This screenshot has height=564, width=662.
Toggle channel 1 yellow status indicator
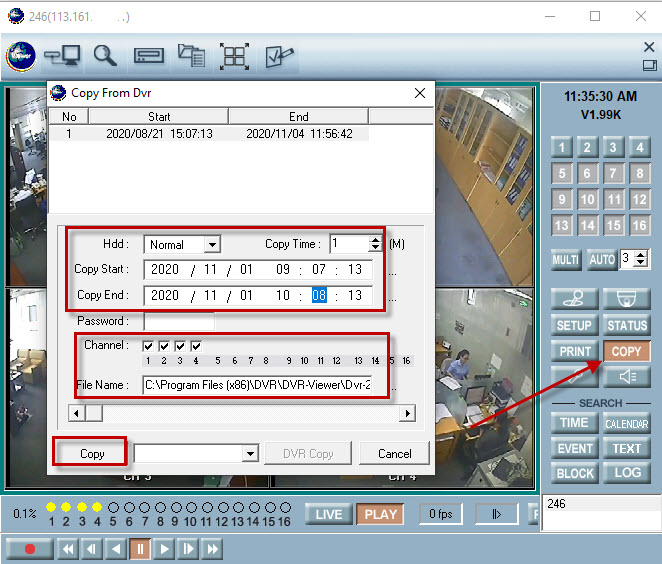click(x=51, y=507)
